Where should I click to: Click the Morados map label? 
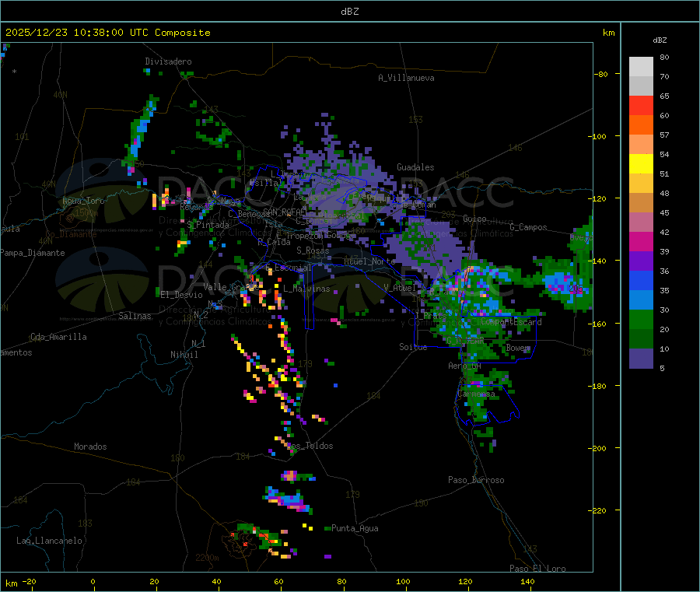[x=90, y=447]
